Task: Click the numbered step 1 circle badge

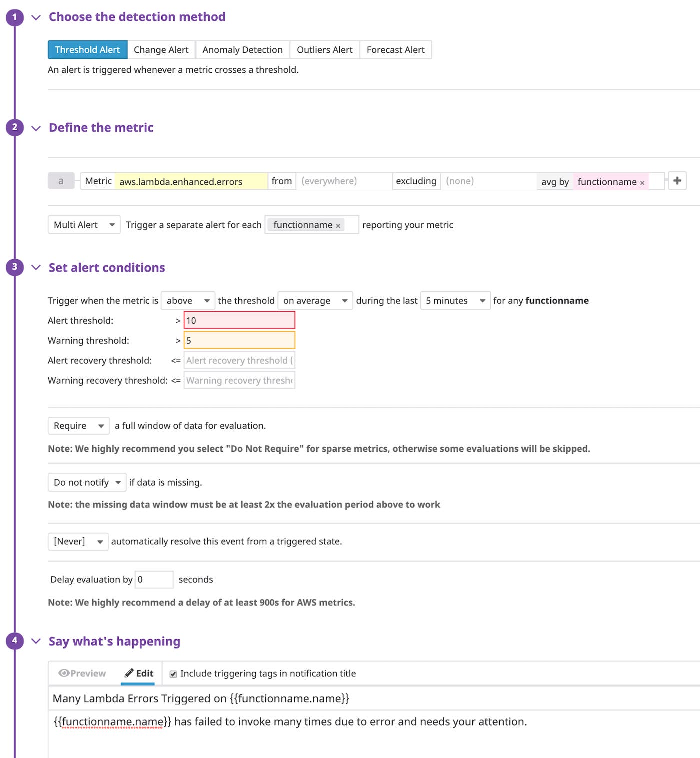Action: [14, 16]
